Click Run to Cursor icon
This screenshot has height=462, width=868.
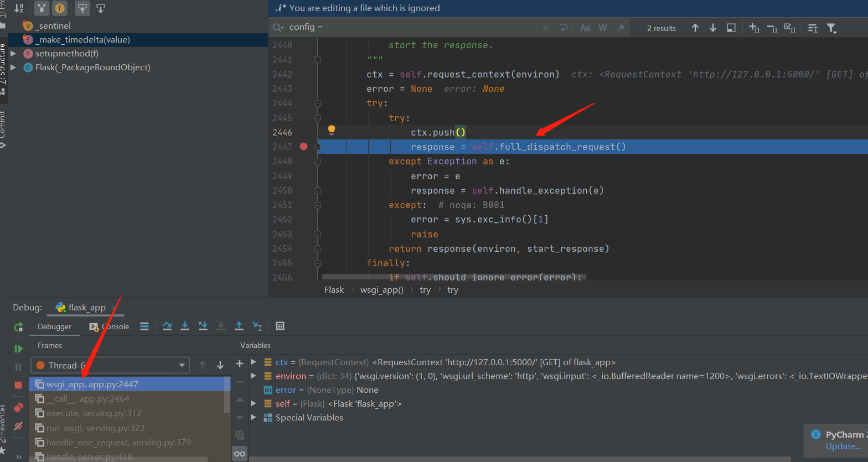257,326
